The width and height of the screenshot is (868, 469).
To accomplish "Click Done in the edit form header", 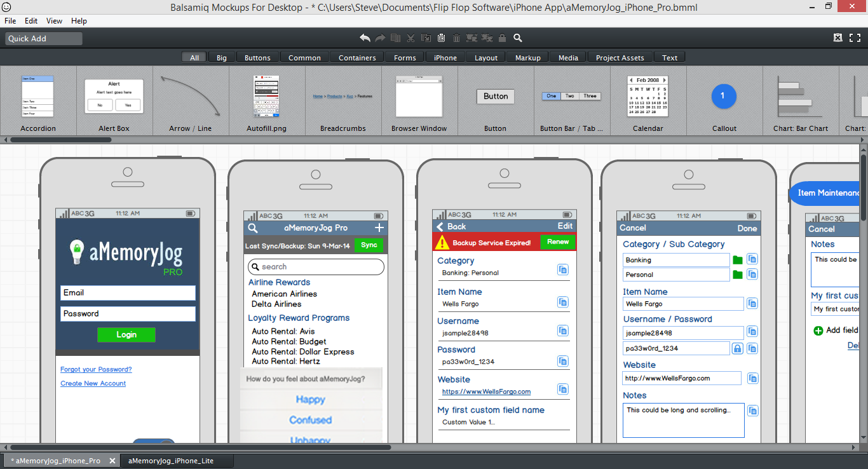I will [747, 228].
